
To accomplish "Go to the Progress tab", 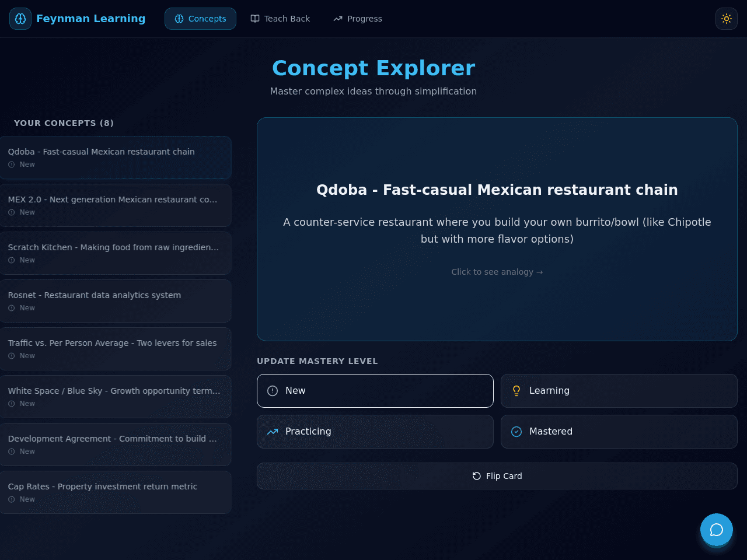I will coord(358,19).
